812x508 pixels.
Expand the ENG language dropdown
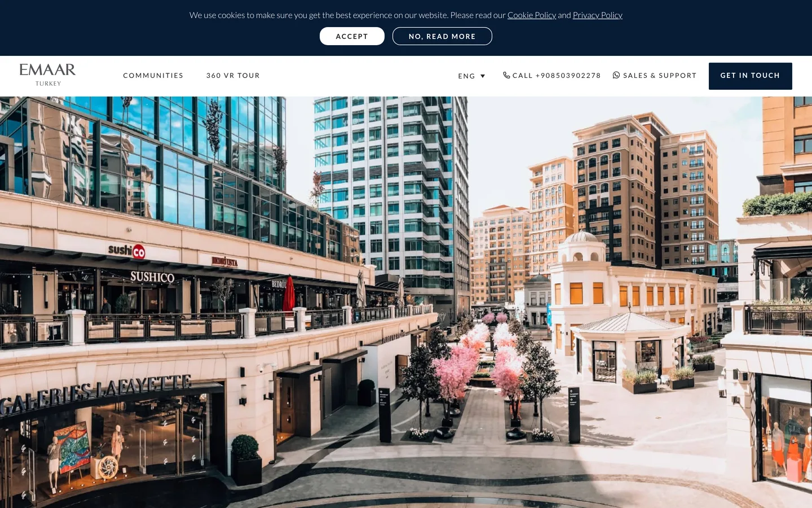coord(472,76)
